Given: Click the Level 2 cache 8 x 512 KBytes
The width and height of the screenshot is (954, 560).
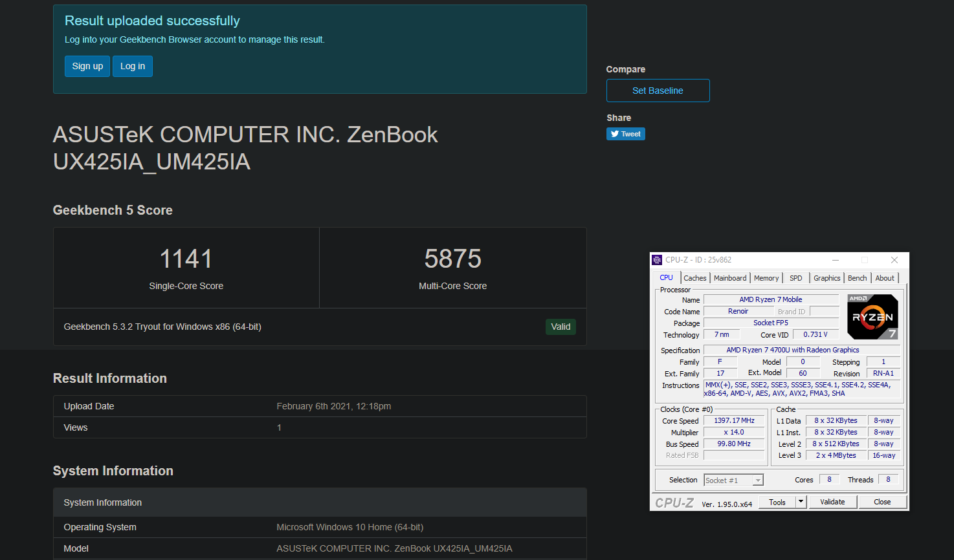Looking at the screenshot, I should coord(836,444).
